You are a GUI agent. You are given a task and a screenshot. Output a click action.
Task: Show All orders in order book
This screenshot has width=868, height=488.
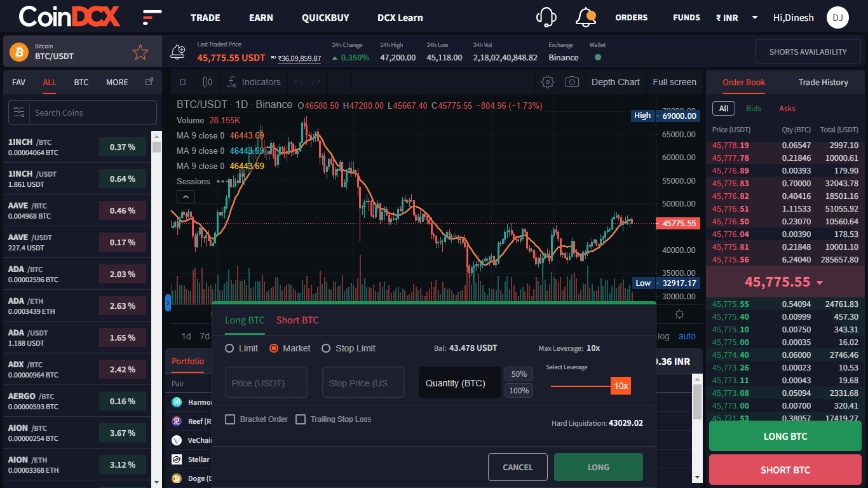tap(724, 109)
